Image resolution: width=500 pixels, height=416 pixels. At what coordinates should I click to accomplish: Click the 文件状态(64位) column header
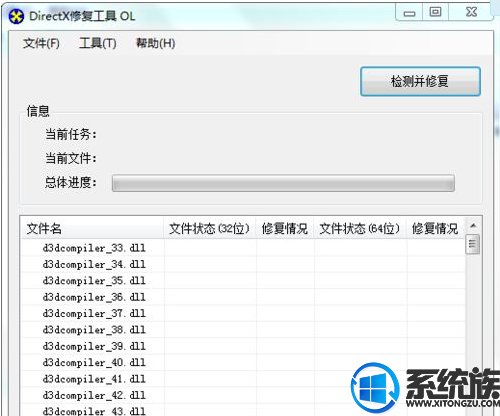(360, 228)
